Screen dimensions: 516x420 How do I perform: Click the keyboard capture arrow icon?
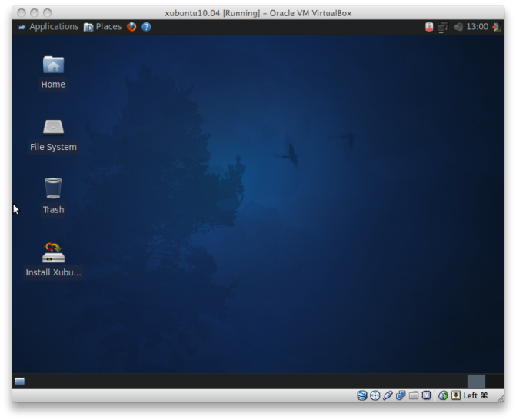(456, 395)
